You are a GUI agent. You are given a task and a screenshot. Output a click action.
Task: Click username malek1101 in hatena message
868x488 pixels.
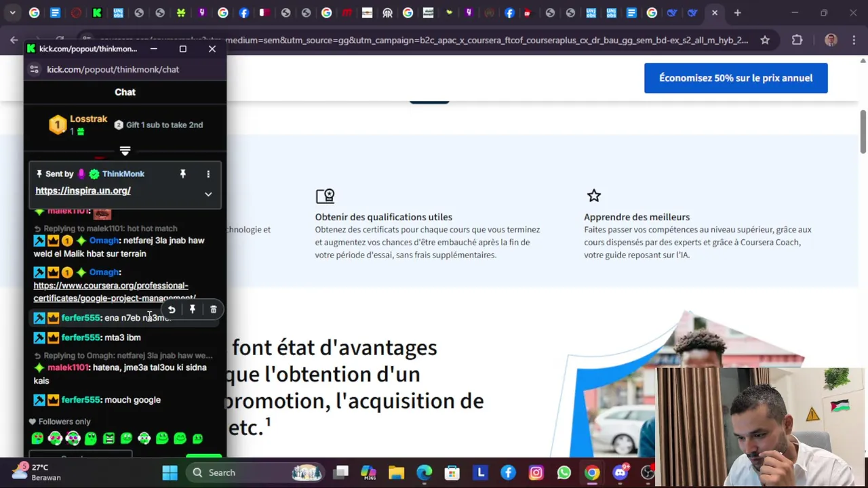click(68, 367)
